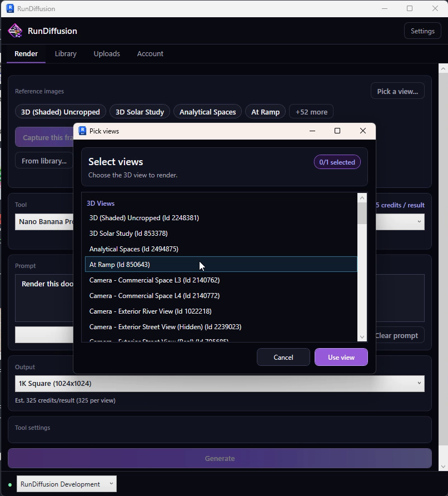
Task: Click main window scrollbar down arrow
Action: 443,467
